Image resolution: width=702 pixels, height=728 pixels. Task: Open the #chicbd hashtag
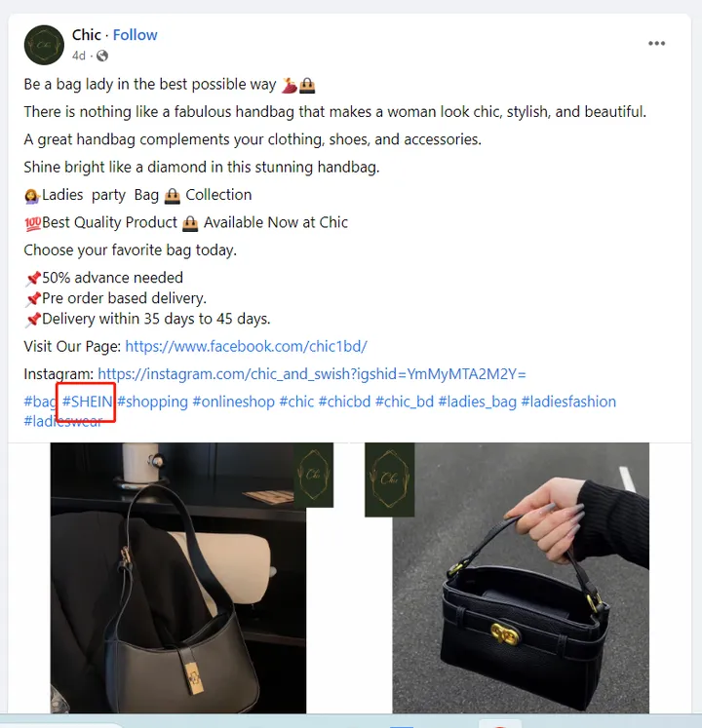click(x=344, y=402)
